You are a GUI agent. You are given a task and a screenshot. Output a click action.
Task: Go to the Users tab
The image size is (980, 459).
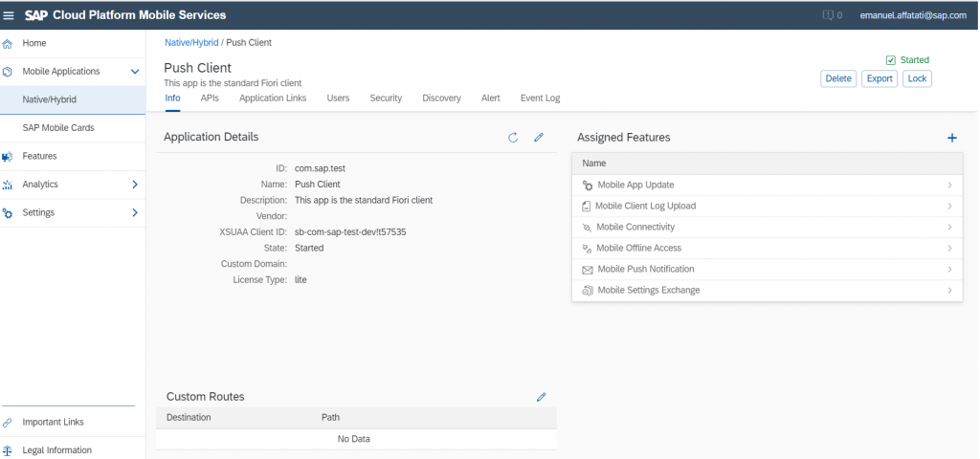tap(338, 98)
